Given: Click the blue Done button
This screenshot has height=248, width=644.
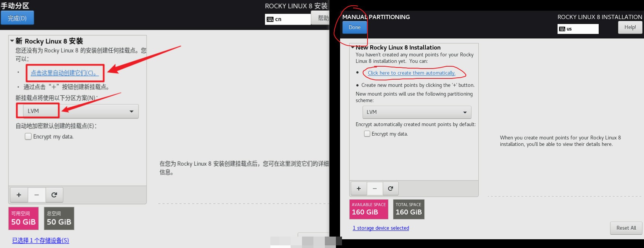Looking at the screenshot, I should click(355, 27).
